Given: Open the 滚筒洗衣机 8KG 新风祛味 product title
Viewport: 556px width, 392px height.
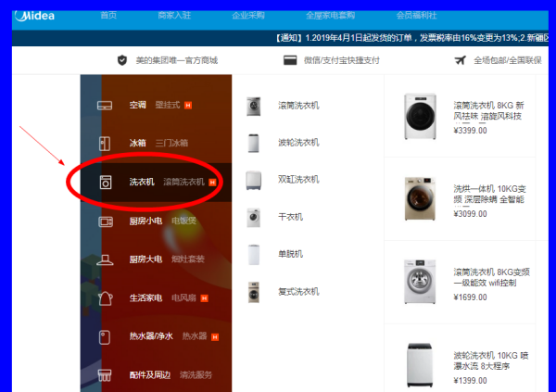Looking at the screenshot, I should (488, 110).
